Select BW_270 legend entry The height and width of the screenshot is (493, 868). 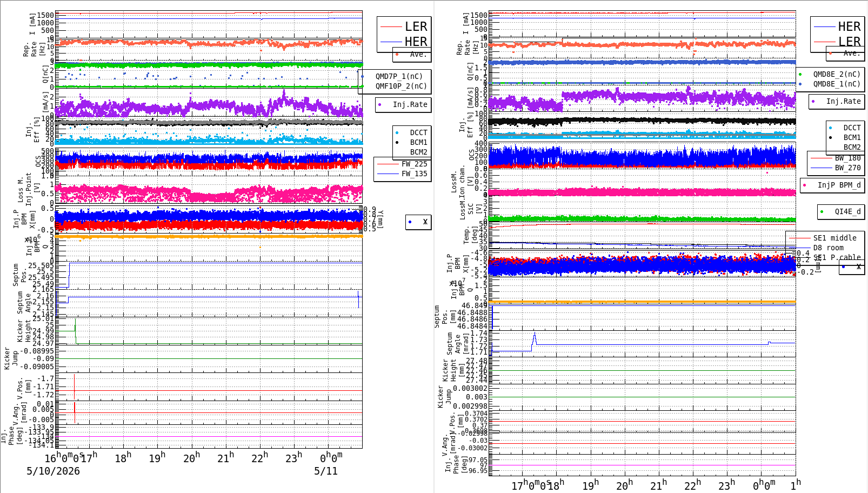836,168
